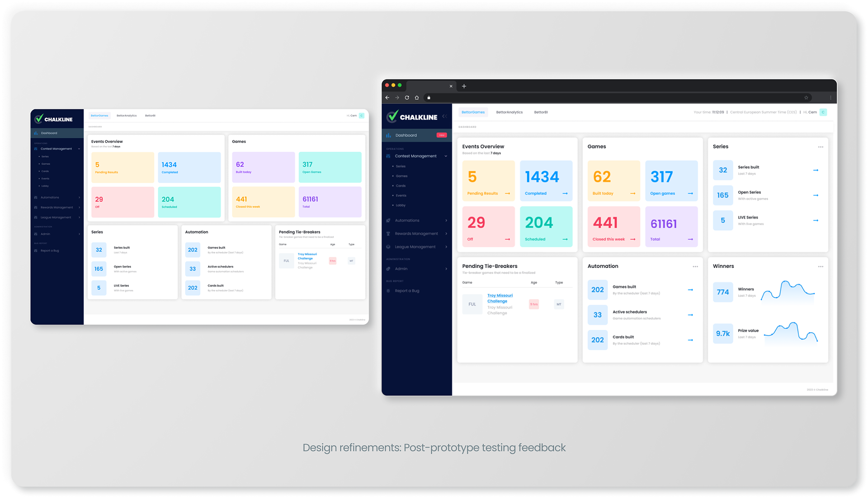Click the browser home icon
The image size is (868, 498).
(417, 98)
